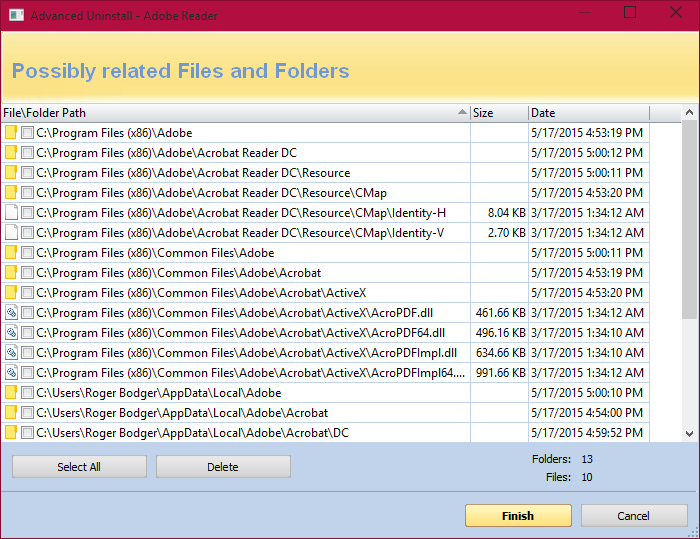Click the date 5/17/2015 4:54:00 PM

(587, 413)
